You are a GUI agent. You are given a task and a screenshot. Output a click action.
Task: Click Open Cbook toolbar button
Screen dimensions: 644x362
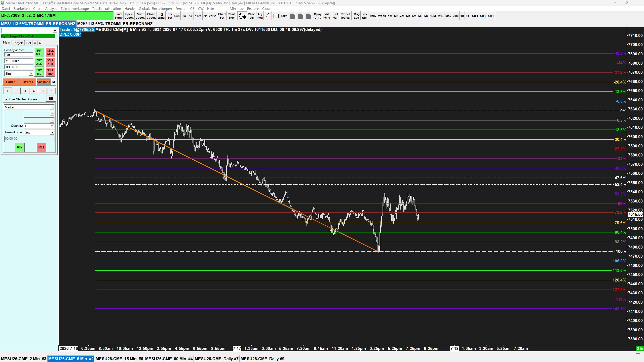click(x=129, y=16)
